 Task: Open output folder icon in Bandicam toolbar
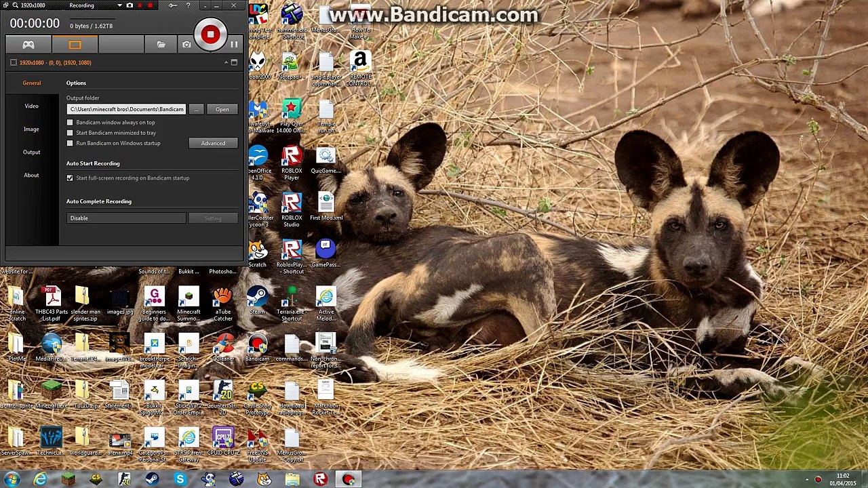(x=161, y=45)
